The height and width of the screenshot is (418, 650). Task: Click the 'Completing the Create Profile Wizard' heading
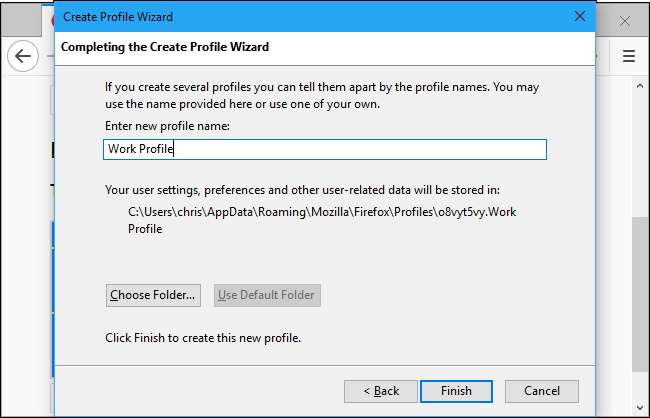[x=165, y=47]
